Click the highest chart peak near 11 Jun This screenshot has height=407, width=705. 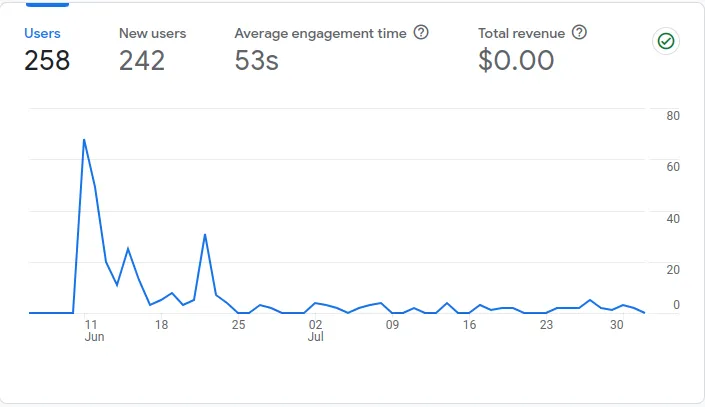[x=84, y=140]
